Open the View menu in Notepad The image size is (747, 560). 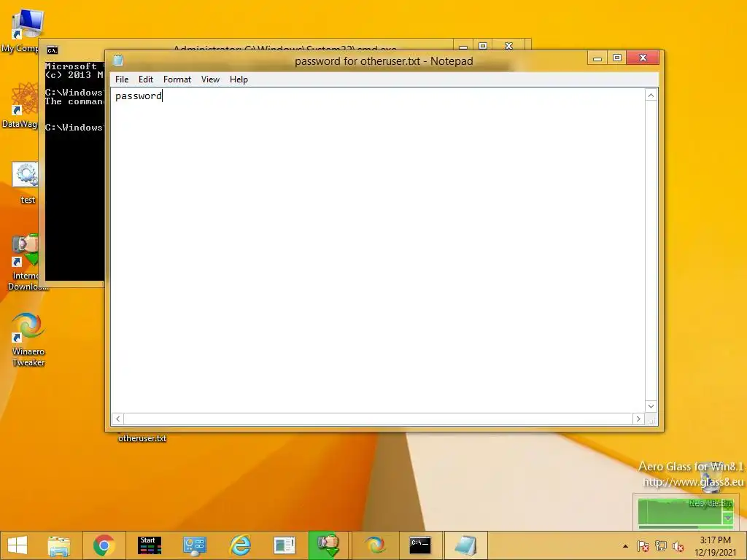210,79
